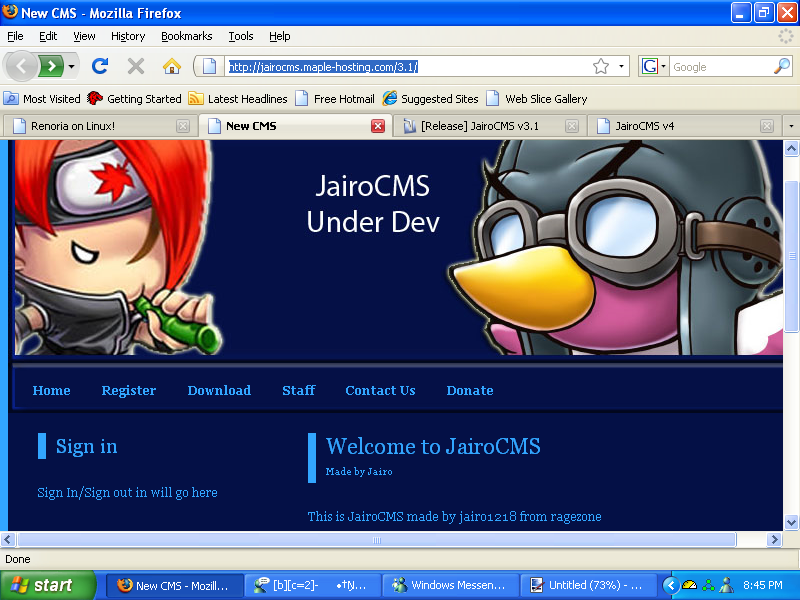The image size is (800, 600).
Task: Click the green Forward arrow button
Action: [51, 66]
